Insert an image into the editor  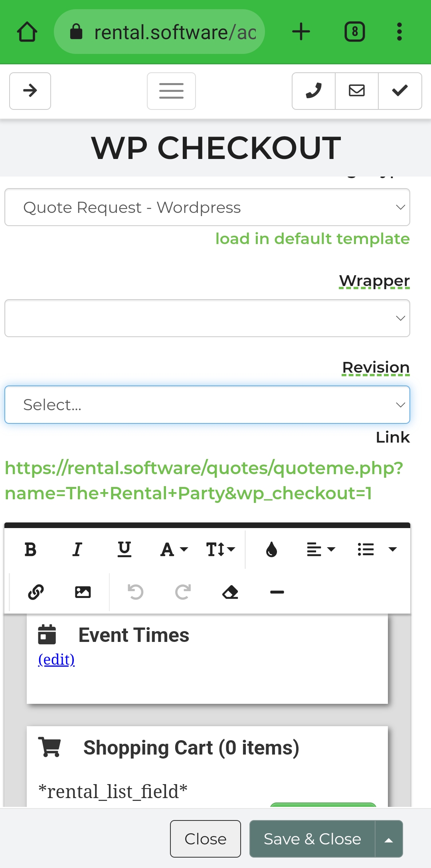pos(83,592)
